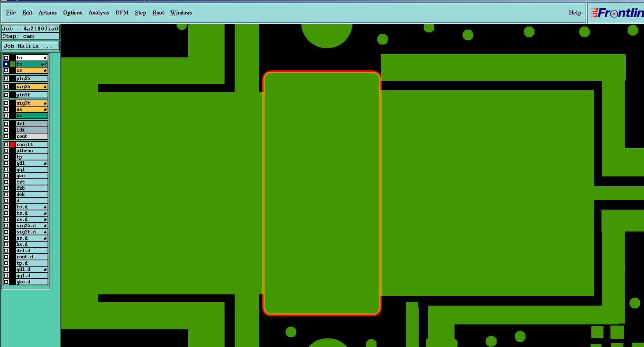Click the hand icon on the ss layer row
Screen dimensions: 644x347
[x=45, y=109]
